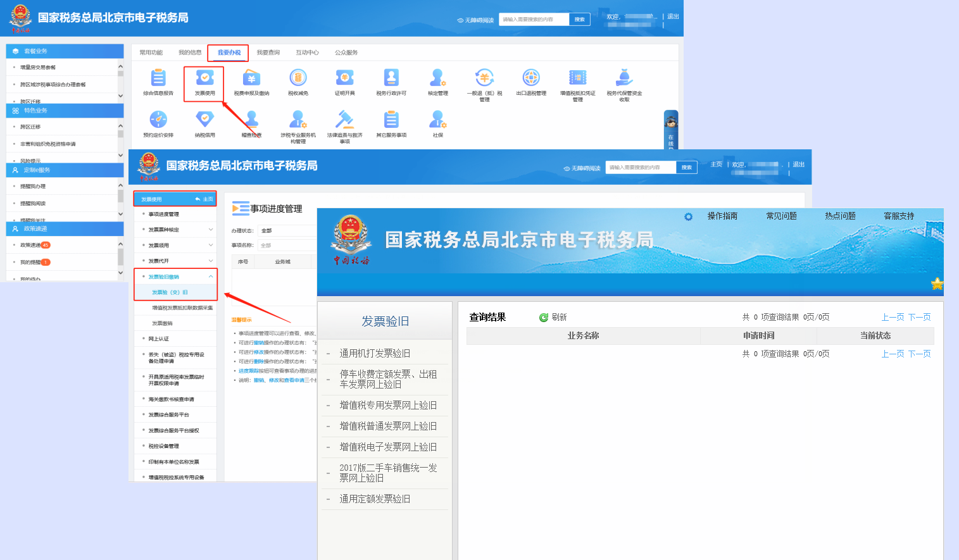Click 主页 link in second window header
The width and height of the screenshot is (959, 560).
[716, 165]
